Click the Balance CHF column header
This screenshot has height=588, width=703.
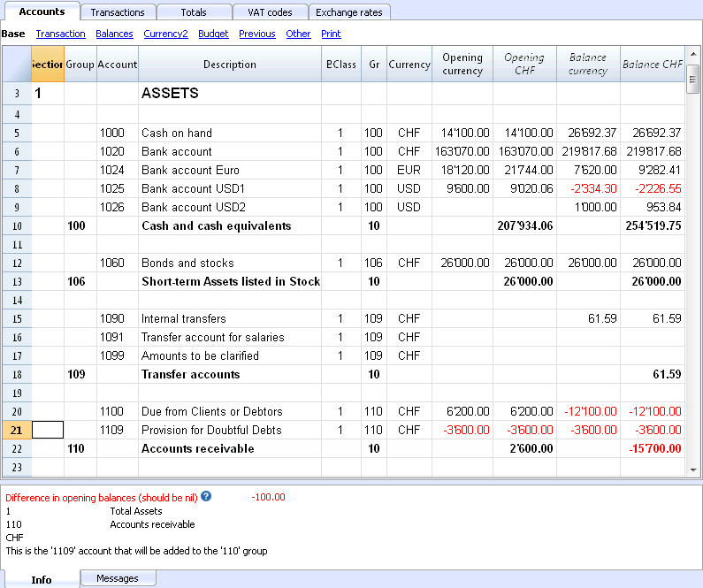point(653,64)
